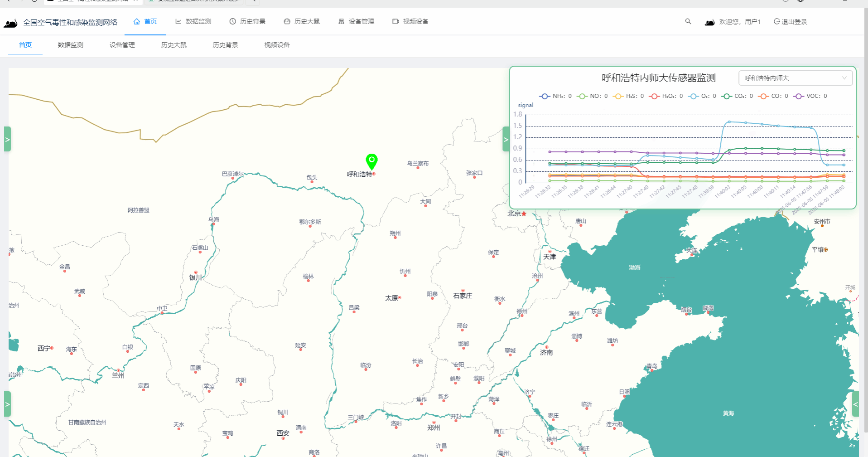Image resolution: width=868 pixels, height=457 pixels.
Task: Click the search magnifier icon in header
Action: (x=688, y=21)
